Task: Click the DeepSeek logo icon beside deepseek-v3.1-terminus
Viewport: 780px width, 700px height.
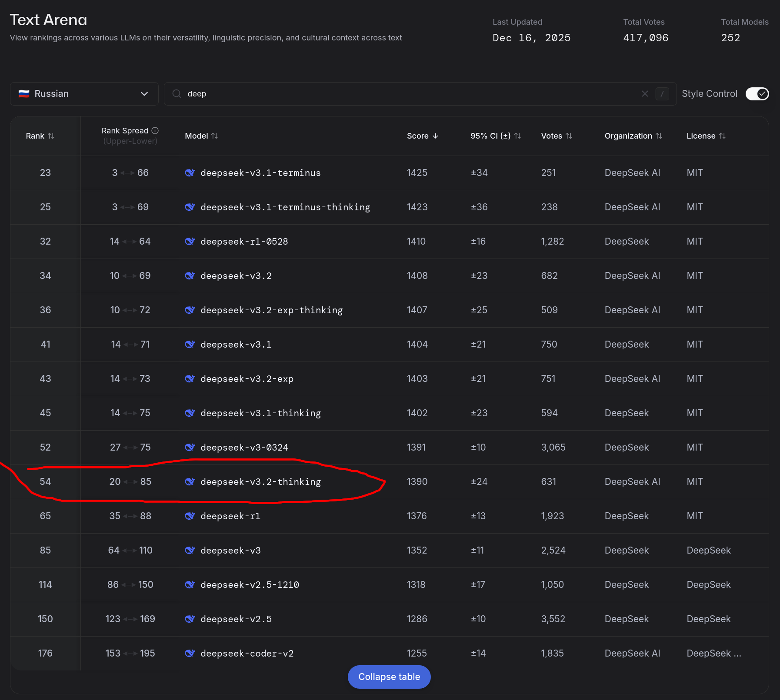Action: (190, 173)
